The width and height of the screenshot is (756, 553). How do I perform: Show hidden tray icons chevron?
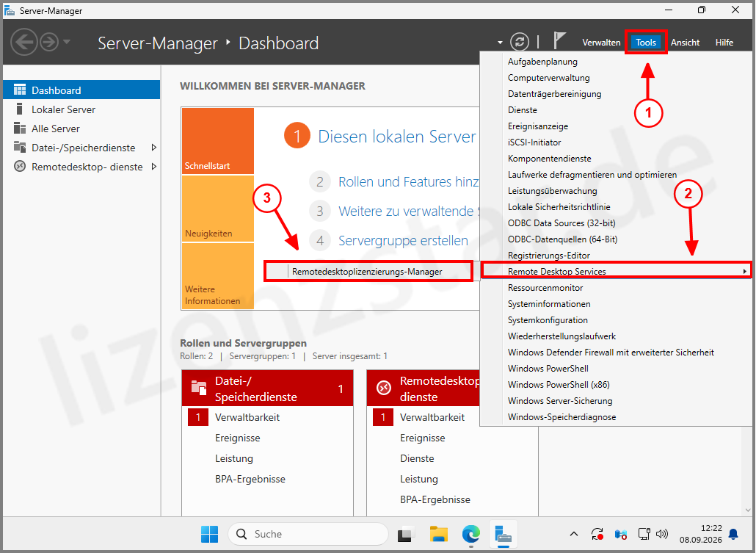tap(574, 534)
